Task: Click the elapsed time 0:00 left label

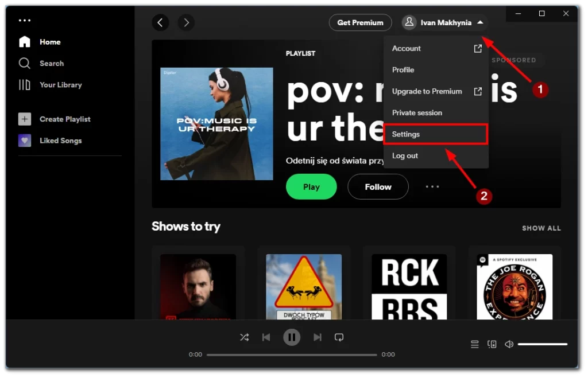Action: click(195, 354)
